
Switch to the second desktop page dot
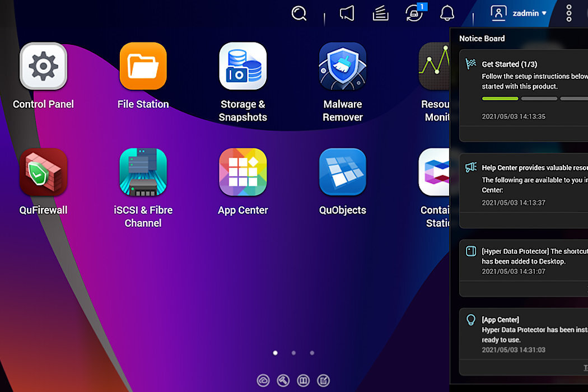tap(293, 353)
